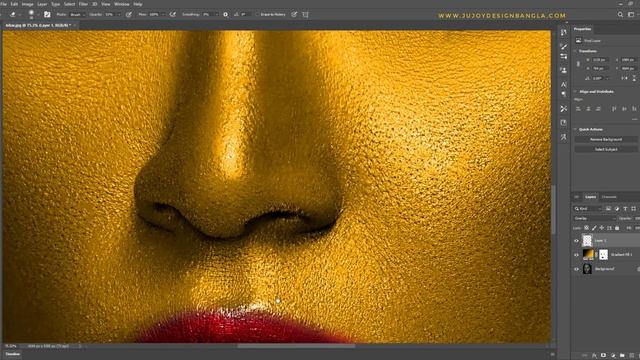Open the Brushes panel icon in dock
640x360 pixels.
[564, 47]
